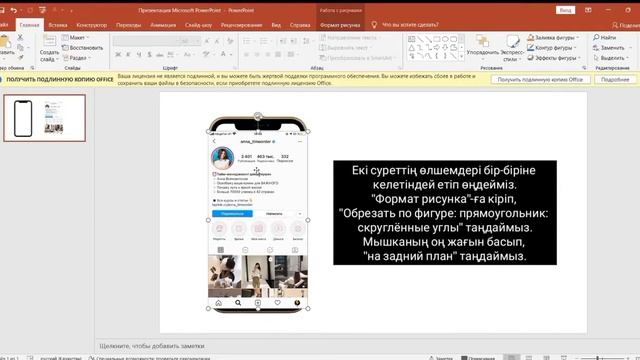
Task: Pick the Right Arrow shape in shapes gallery
Action: (437, 48)
